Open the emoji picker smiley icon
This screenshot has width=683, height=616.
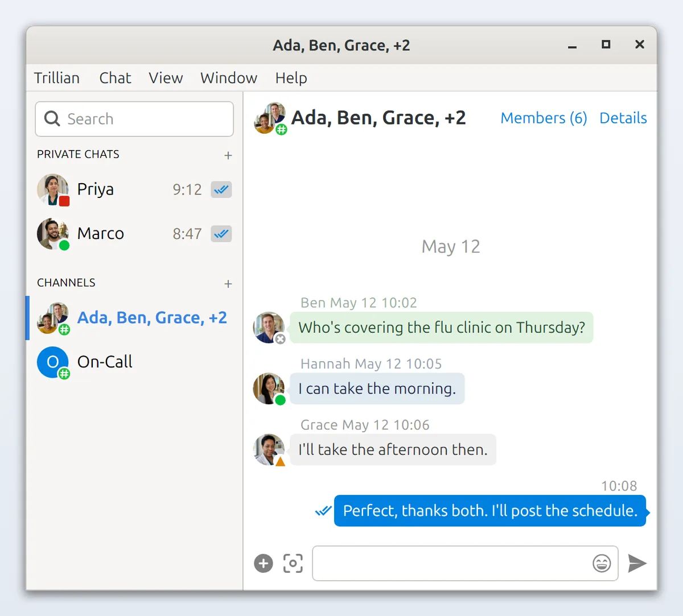[x=602, y=564]
